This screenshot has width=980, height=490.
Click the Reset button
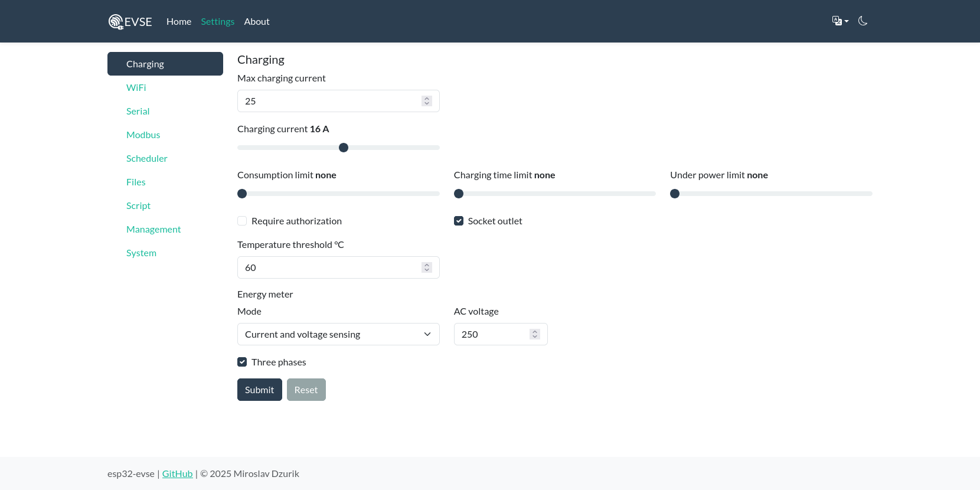pyautogui.click(x=306, y=390)
